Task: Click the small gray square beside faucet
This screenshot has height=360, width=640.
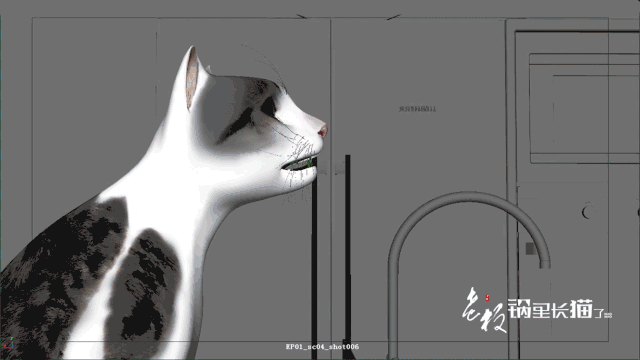Action: pyautogui.click(x=531, y=249)
